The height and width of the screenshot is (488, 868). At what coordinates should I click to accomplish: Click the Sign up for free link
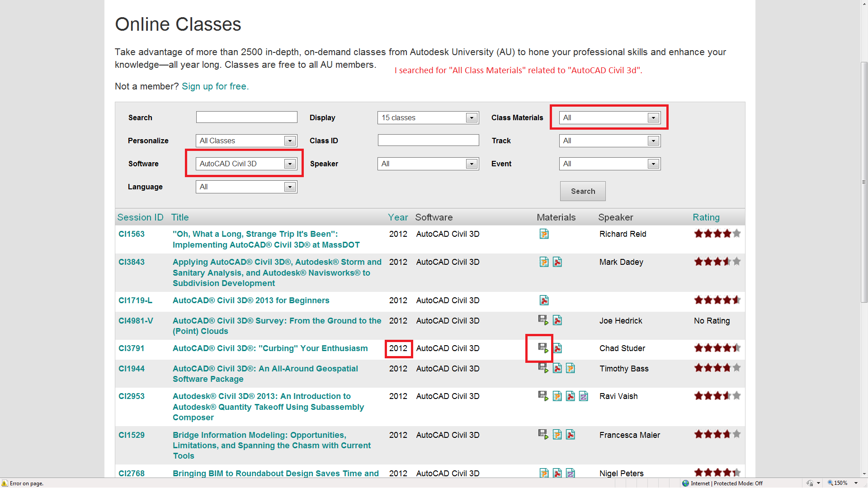[x=215, y=86]
